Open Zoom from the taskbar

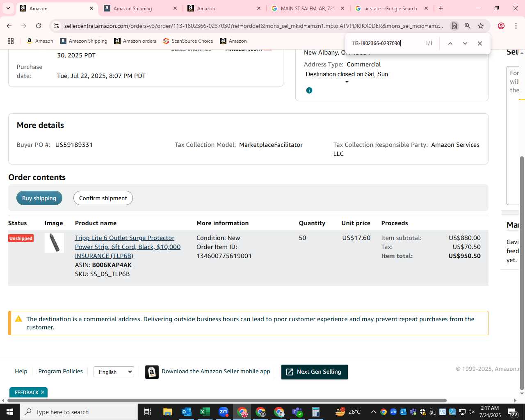(224, 412)
